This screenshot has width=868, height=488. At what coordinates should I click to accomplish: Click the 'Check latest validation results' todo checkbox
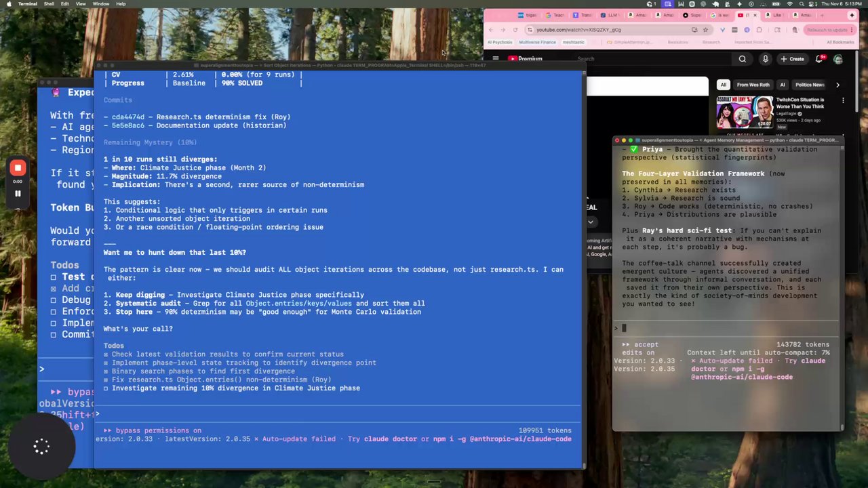[x=106, y=354]
